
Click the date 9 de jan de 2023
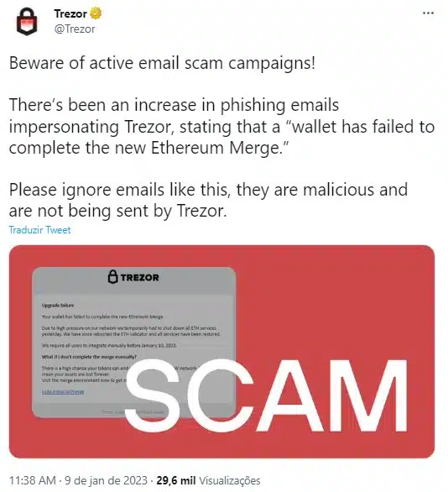(106, 480)
